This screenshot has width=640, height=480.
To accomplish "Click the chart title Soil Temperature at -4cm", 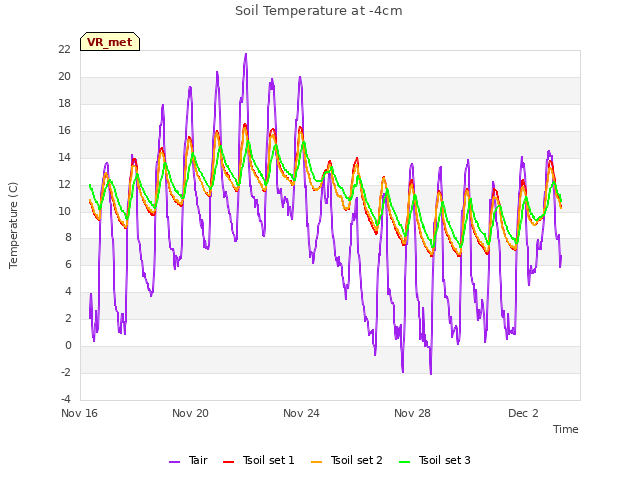I will click(x=319, y=11).
